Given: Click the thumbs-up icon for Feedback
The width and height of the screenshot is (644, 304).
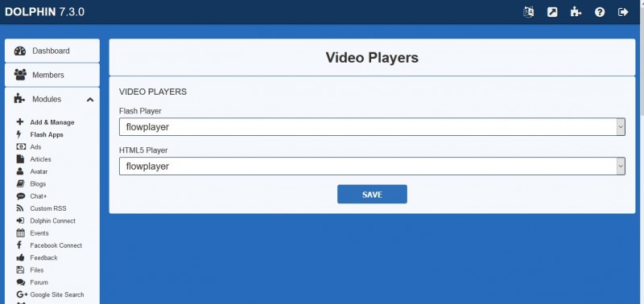Looking at the screenshot, I should coord(21,257).
